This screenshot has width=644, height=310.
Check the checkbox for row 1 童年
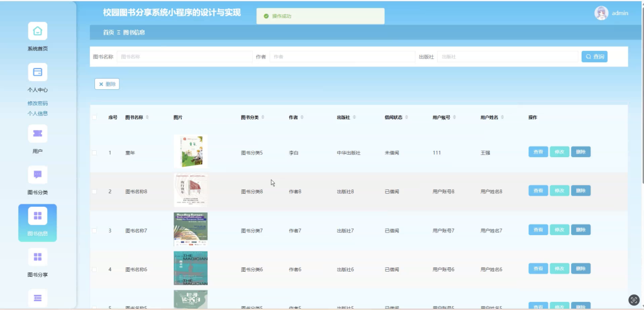point(94,153)
